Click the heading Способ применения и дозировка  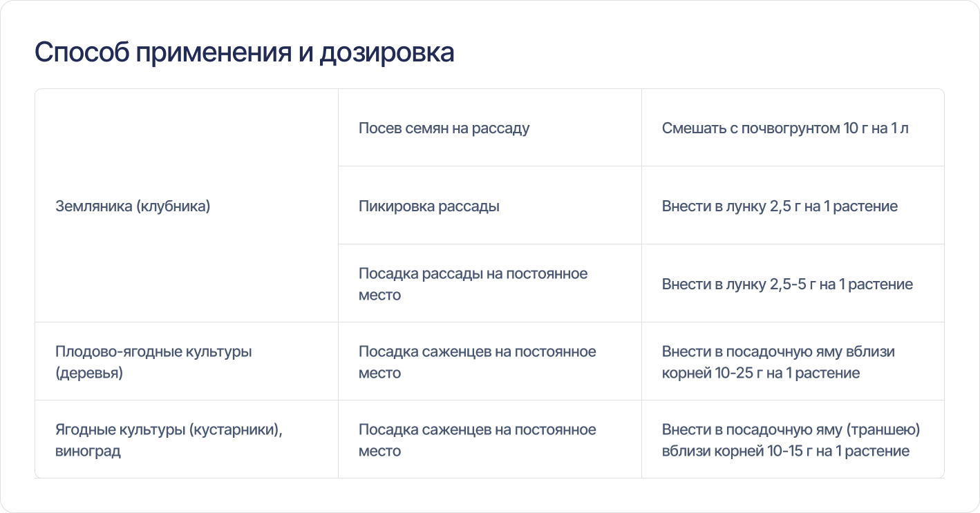(x=245, y=53)
